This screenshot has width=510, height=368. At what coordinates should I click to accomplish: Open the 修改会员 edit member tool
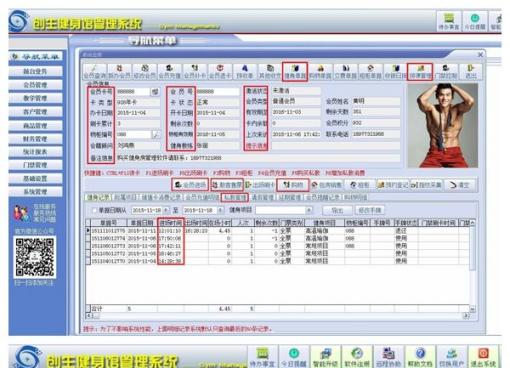[145, 71]
